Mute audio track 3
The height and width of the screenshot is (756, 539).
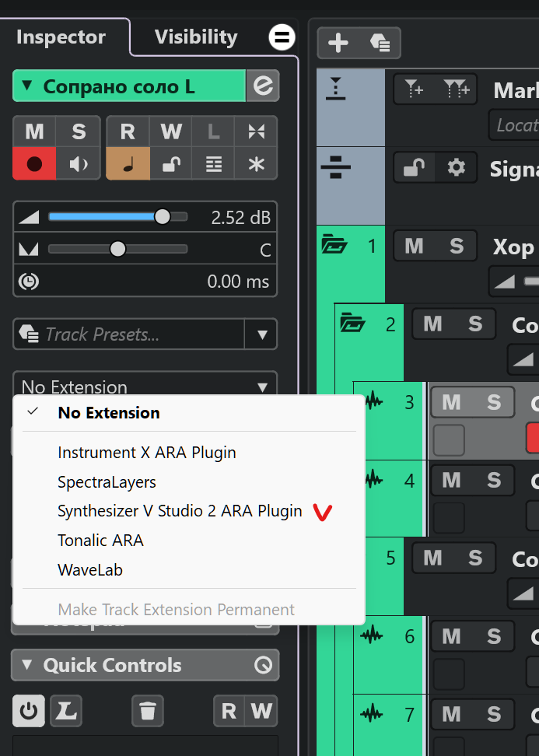pyautogui.click(x=451, y=402)
